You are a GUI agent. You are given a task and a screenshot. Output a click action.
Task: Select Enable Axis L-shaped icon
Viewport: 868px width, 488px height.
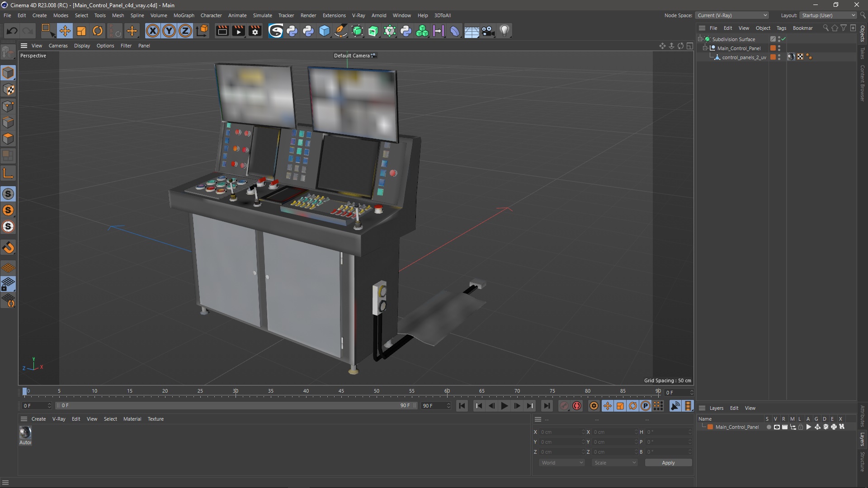[x=8, y=174]
